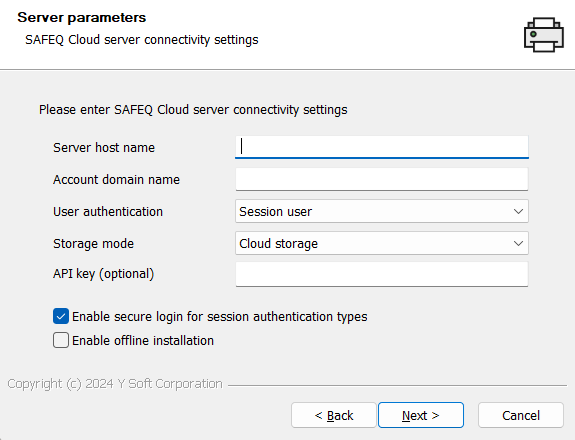
Task: Click the 'Server parameters' heading text
Action: pos(82,18)
